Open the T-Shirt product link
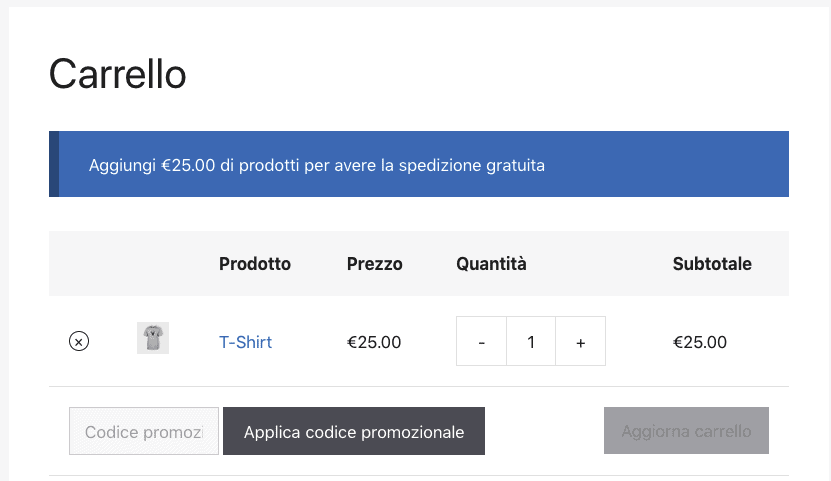 click(245, 342)
